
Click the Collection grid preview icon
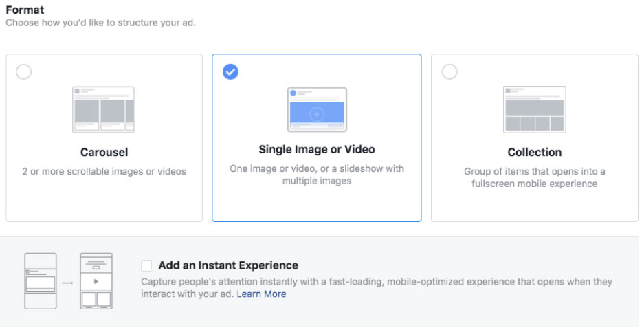pyautogui.click(x=534, y=109)
